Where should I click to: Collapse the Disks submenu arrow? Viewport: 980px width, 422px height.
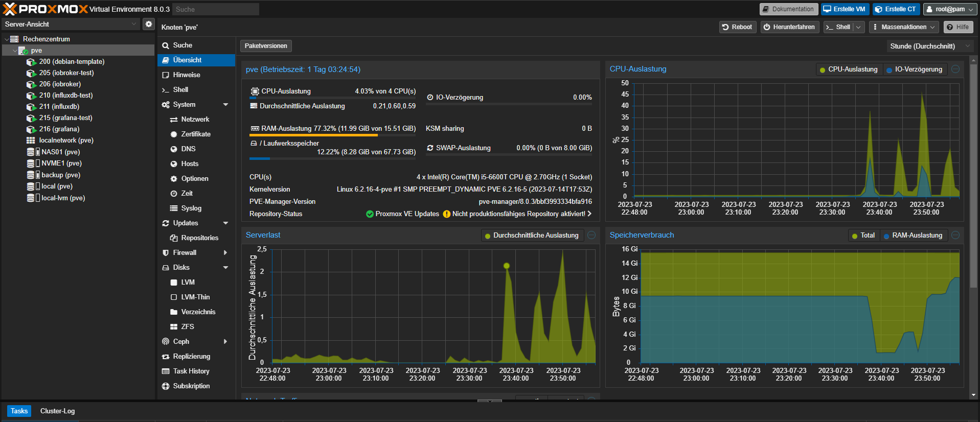[225, 267]
